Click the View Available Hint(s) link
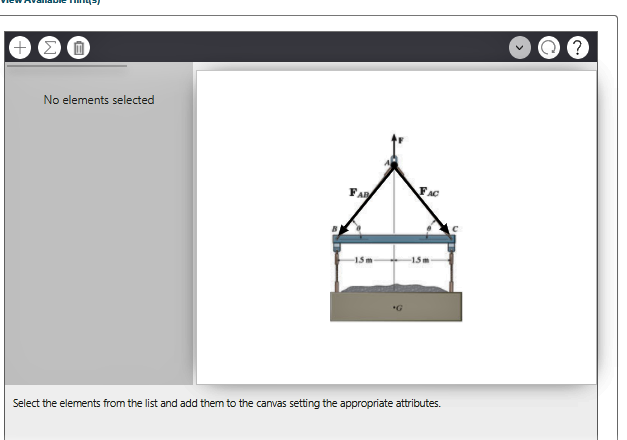Viewport: 627px width, 440px height. pyautogui.click(x=50, y=2)
